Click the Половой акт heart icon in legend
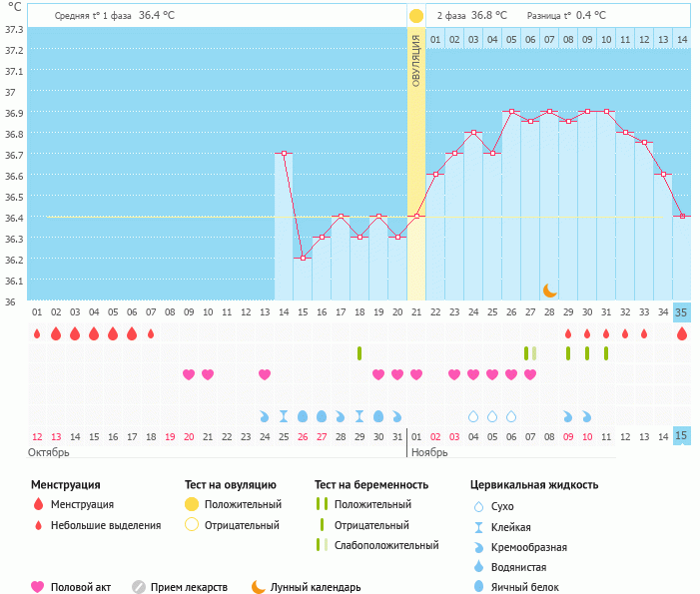The width and height of the screenshot is (700, 594). 39,587
